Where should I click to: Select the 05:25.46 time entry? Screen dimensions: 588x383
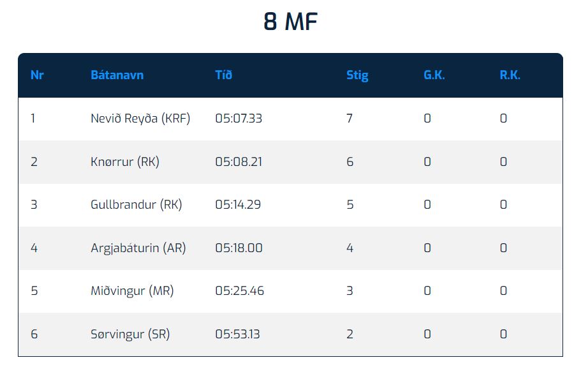coord(239,291)
